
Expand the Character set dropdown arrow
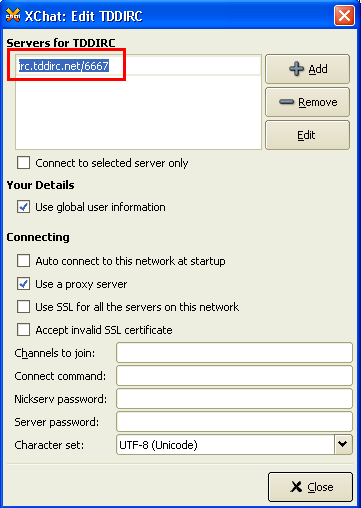(343, 444)
